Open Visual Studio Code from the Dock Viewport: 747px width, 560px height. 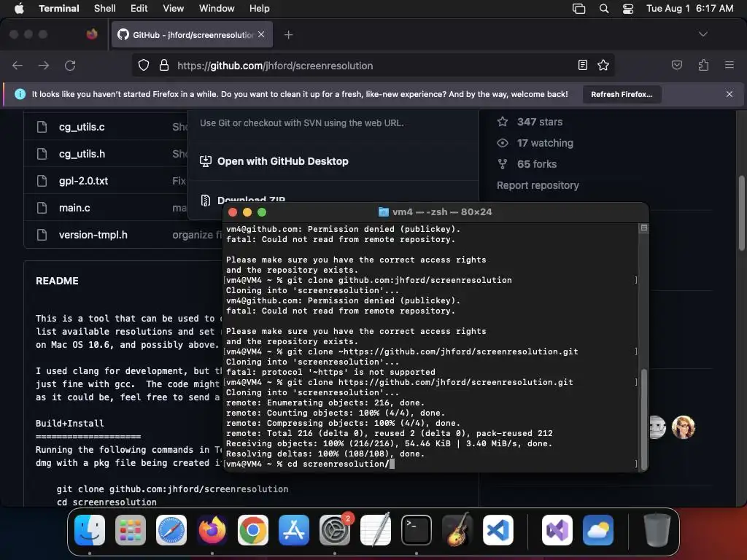(498, 530)
